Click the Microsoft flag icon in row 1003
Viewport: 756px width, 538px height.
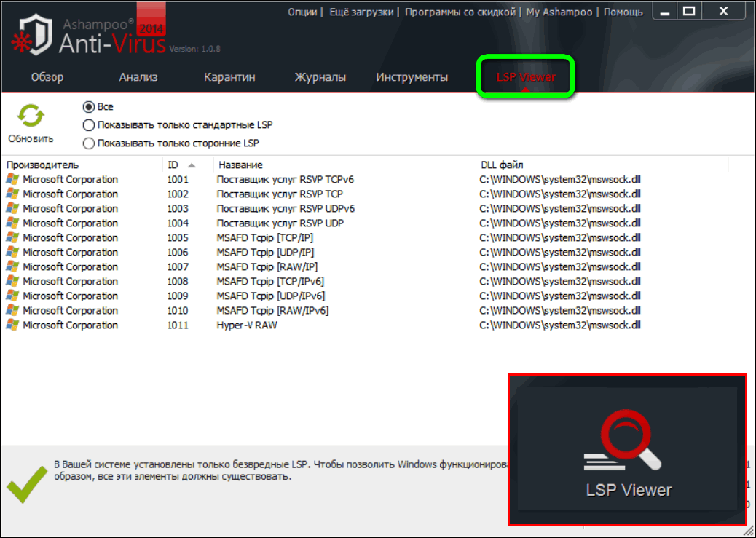pyautogui.click(x=12, y=209)
